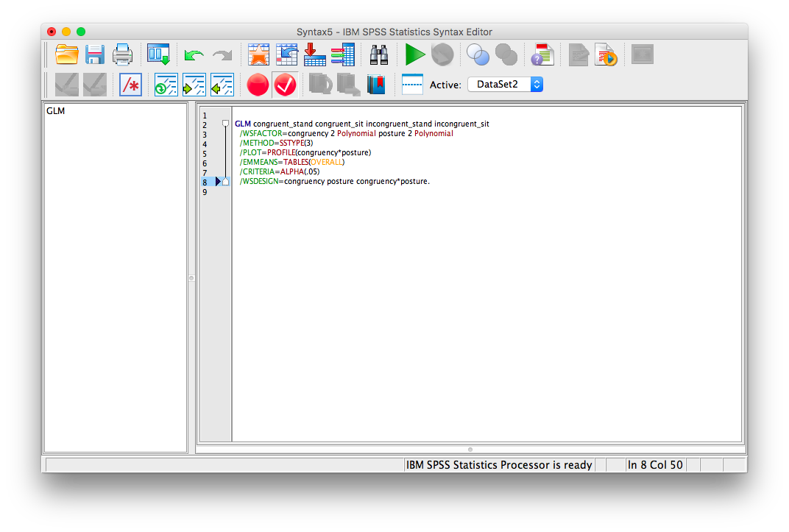Minimize the window with the yellow button
The height and width of the screenshot is (532, 789).
pyautogui.click(x=66, y=32)
